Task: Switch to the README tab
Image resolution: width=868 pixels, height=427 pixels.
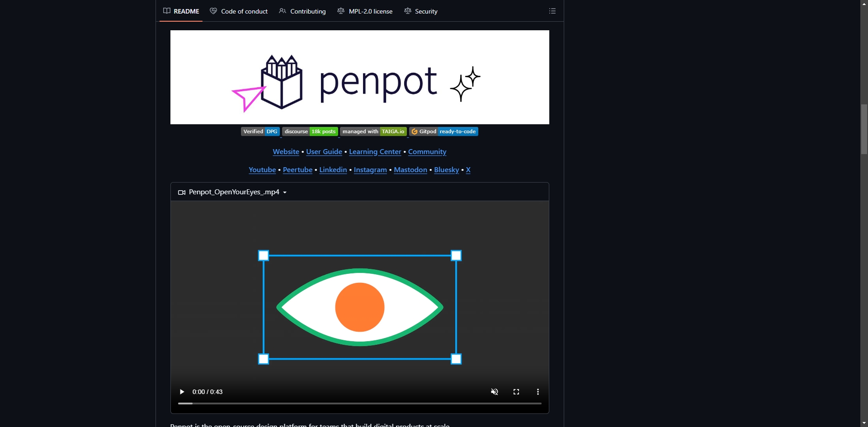Action: (x=181, y=11)
